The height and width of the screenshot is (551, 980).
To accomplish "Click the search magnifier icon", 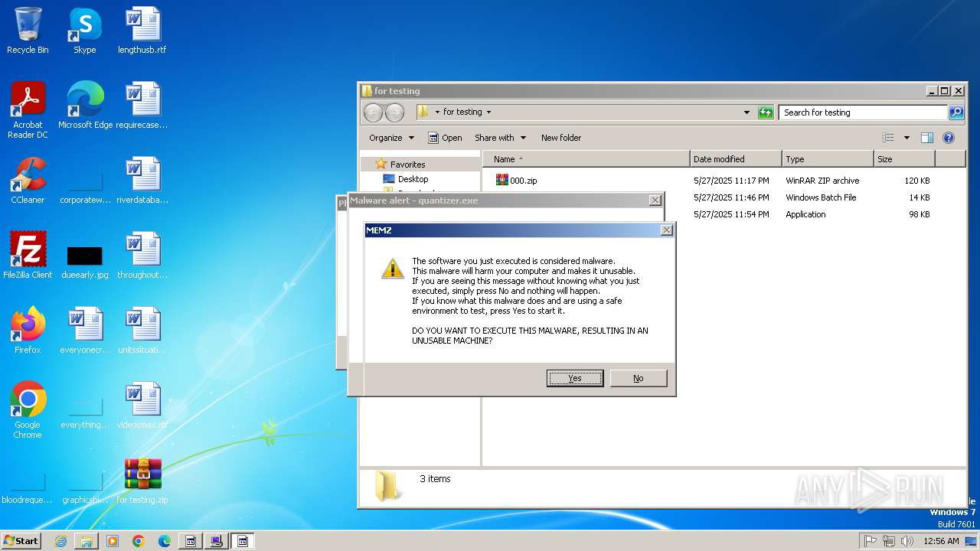I will (956, 112).
